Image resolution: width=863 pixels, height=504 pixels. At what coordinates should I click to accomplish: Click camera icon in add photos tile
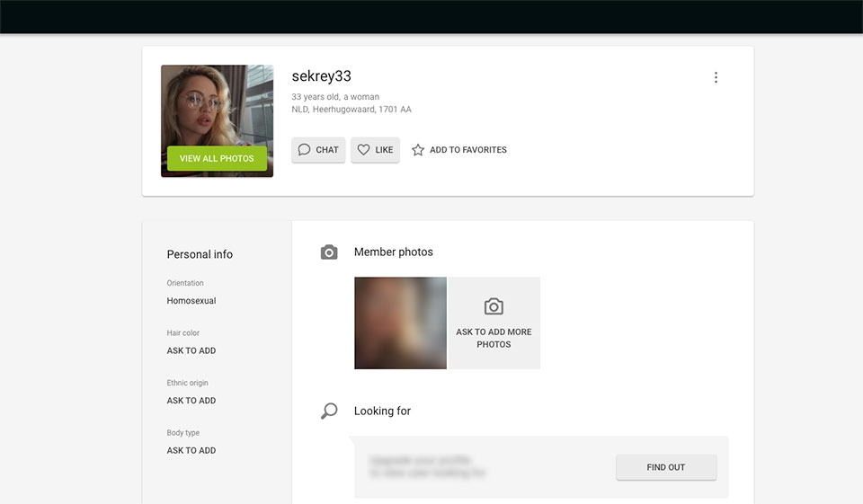point(494,306)
